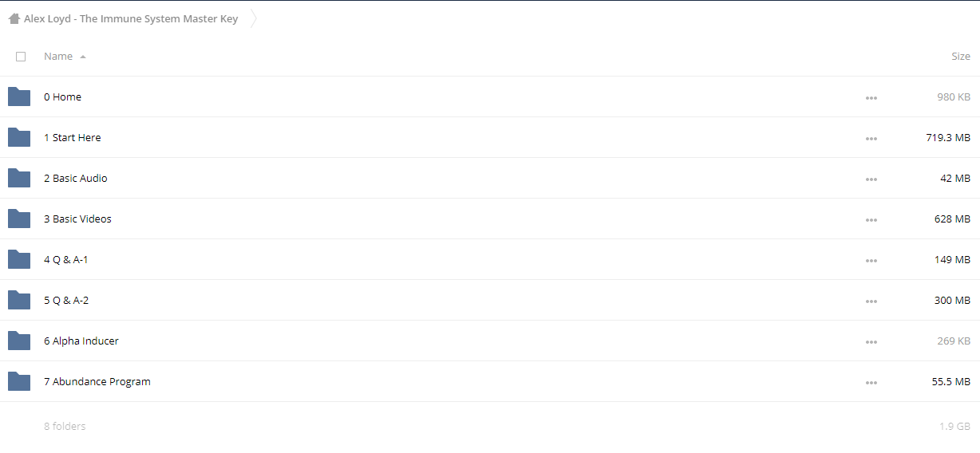Open more options for 5 Q & A-2
Screen dimensions: 980x453
[871, 301]
